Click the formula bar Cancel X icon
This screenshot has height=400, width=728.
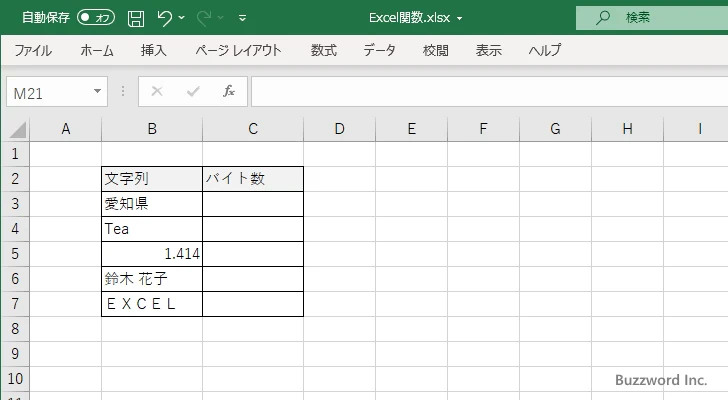pyautogui.click(x=157, y=91)
